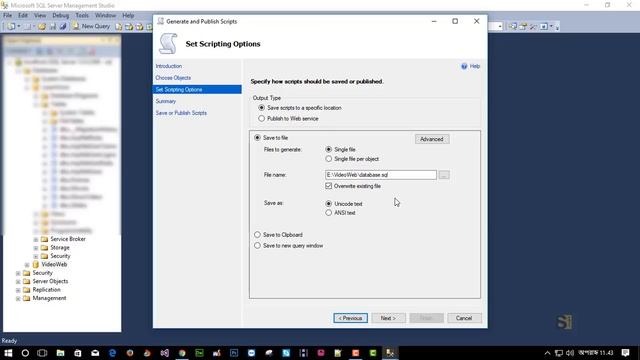Expand the Service Broker tree node
640x360 pixels.
[x=36, y=239]
